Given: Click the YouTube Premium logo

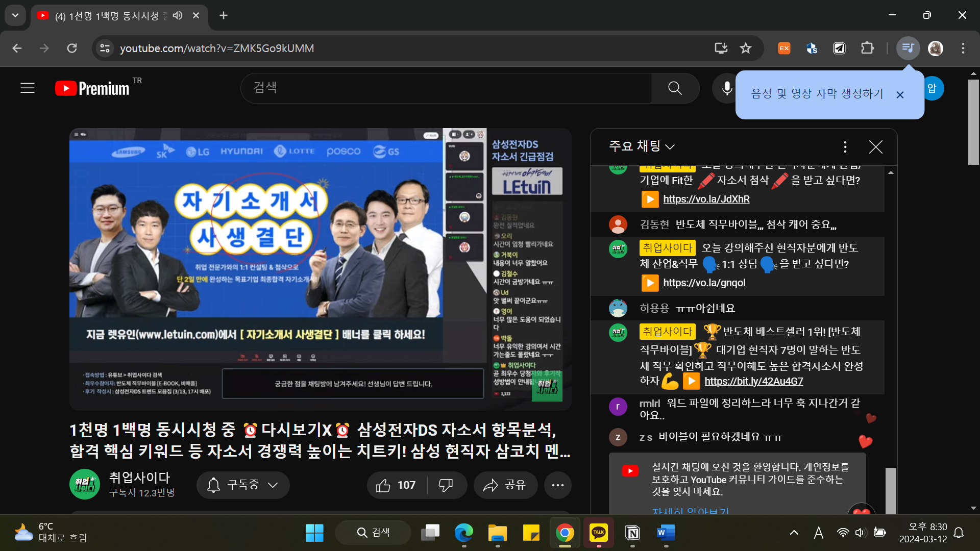Looking at the screenshot, I should [92, 88].
